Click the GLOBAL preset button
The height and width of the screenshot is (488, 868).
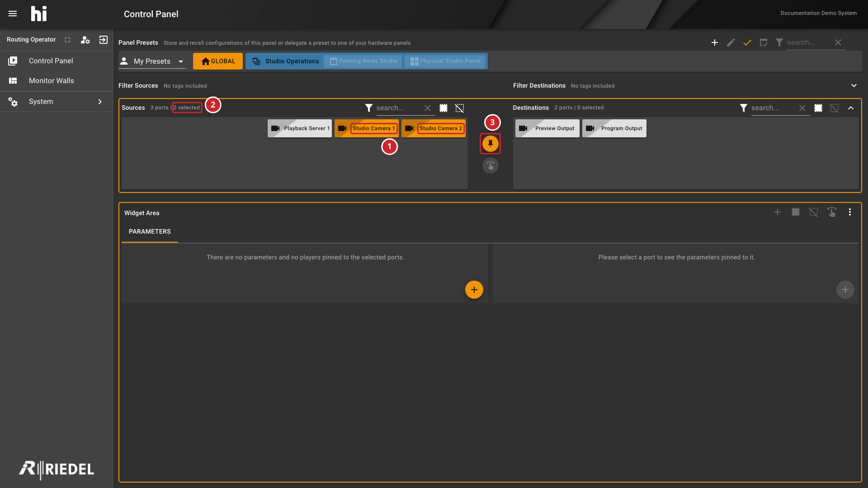218,61
